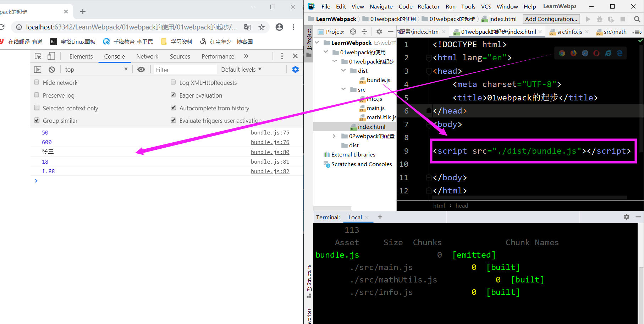Bookmark this page with the star icon

(262, 27)
